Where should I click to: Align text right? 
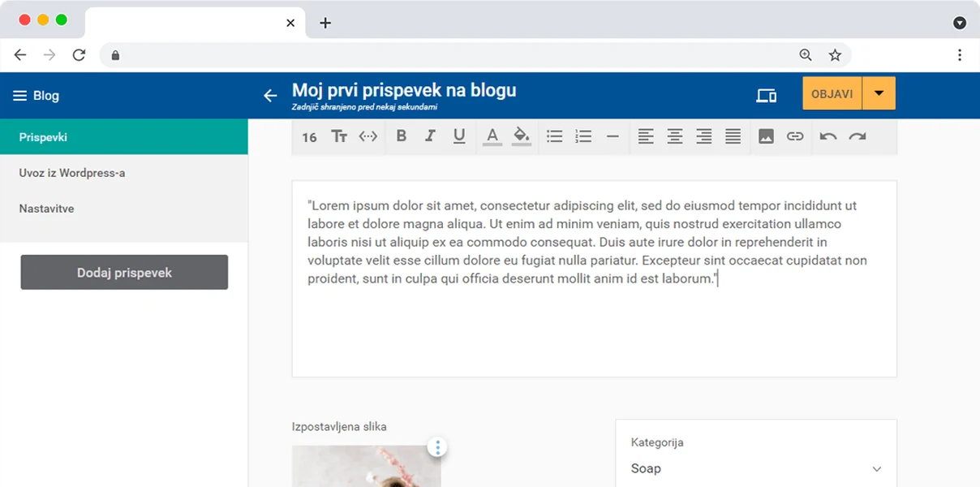(x=704, y=136)
